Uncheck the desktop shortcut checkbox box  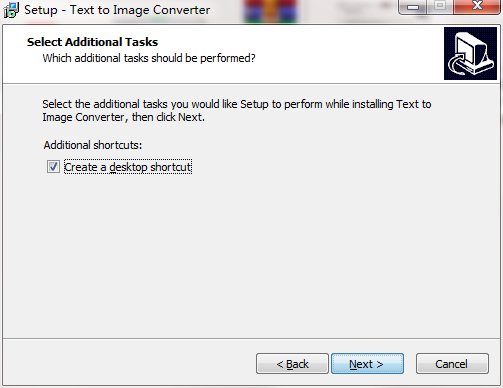coord(53,167)
